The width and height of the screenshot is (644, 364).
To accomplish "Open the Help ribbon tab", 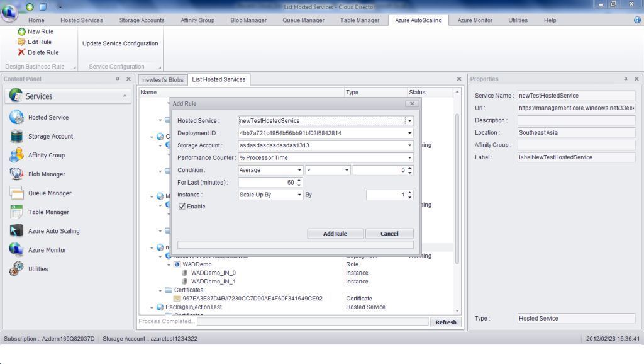I will pos(550,20).
